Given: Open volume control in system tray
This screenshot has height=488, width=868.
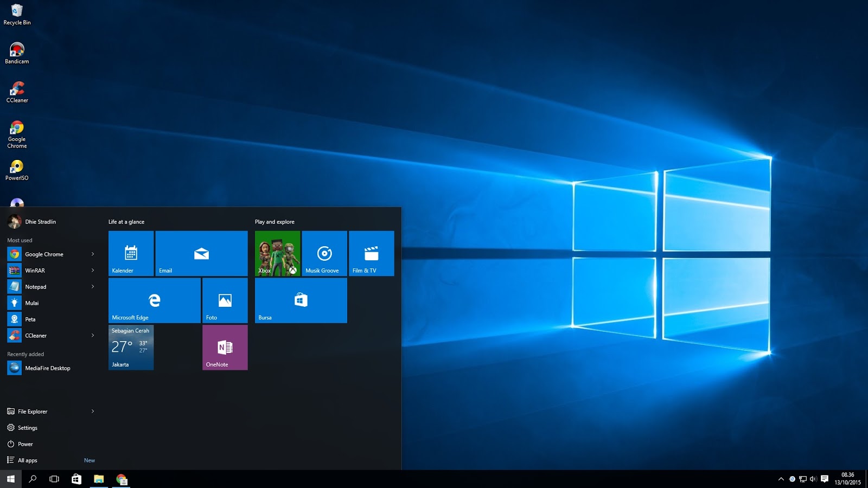Looking at the screenshot, I should 813,479.
